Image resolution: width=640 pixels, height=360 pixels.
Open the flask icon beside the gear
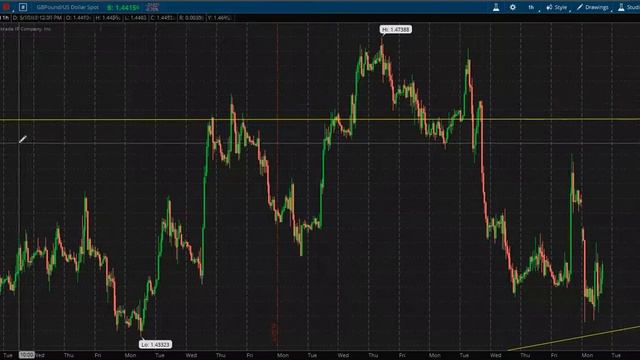click(x=496, y=7)
